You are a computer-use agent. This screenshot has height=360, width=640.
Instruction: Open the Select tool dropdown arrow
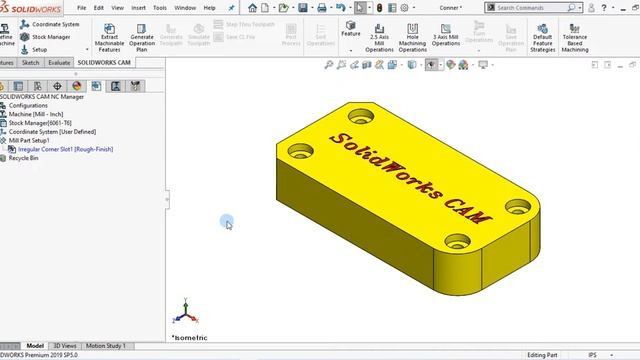pos(369,8)
